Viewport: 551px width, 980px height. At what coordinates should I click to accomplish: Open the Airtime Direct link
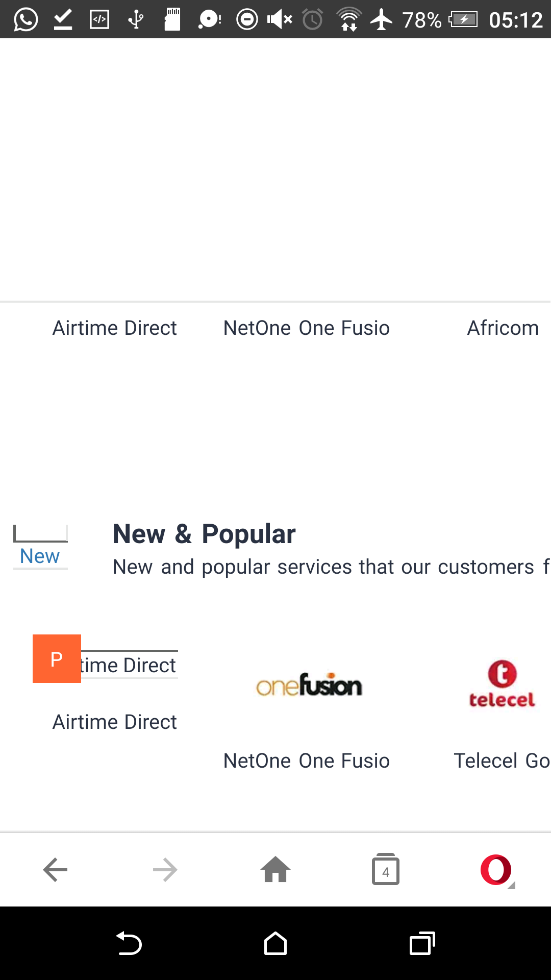coord(114,327)
